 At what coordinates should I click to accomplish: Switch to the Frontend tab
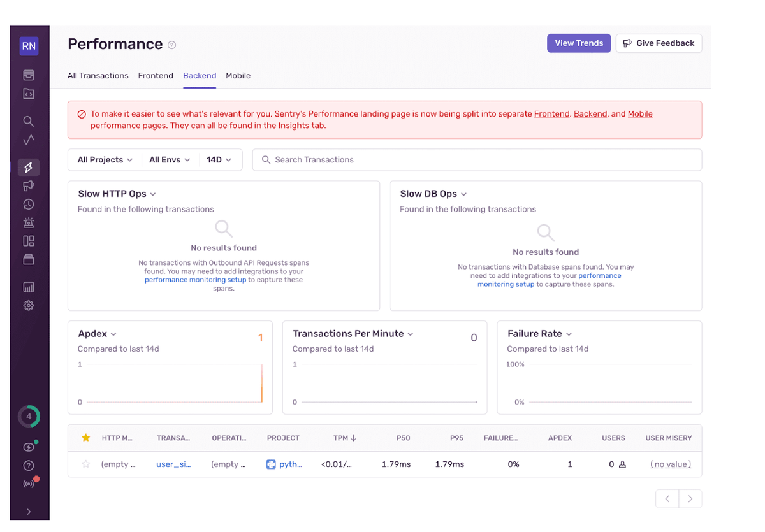click(156, 75)
